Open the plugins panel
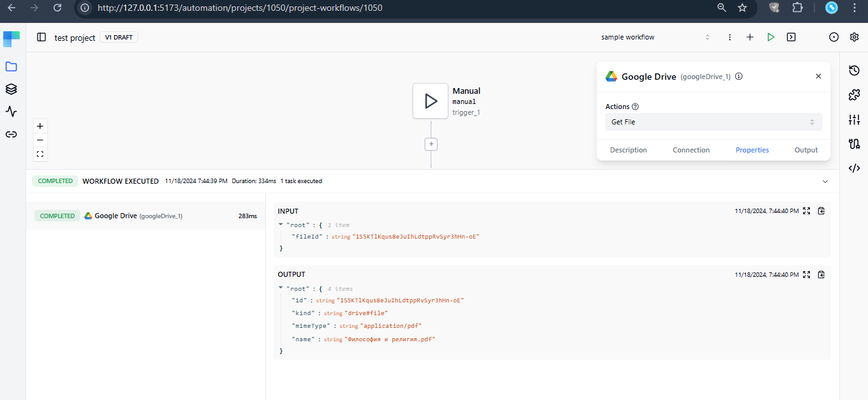 (x=855, y=94)
